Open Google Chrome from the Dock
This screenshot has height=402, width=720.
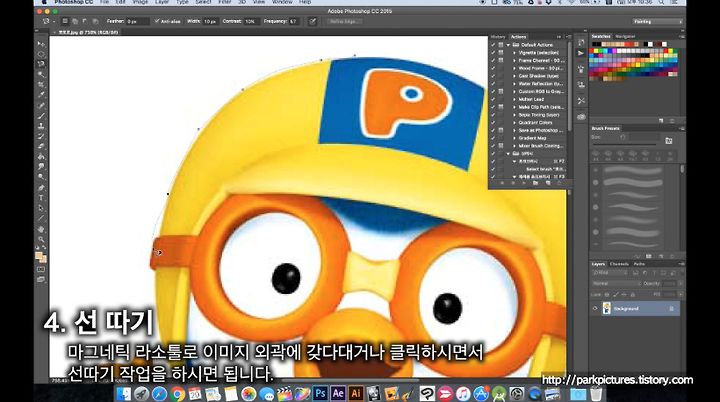point(177,394)
